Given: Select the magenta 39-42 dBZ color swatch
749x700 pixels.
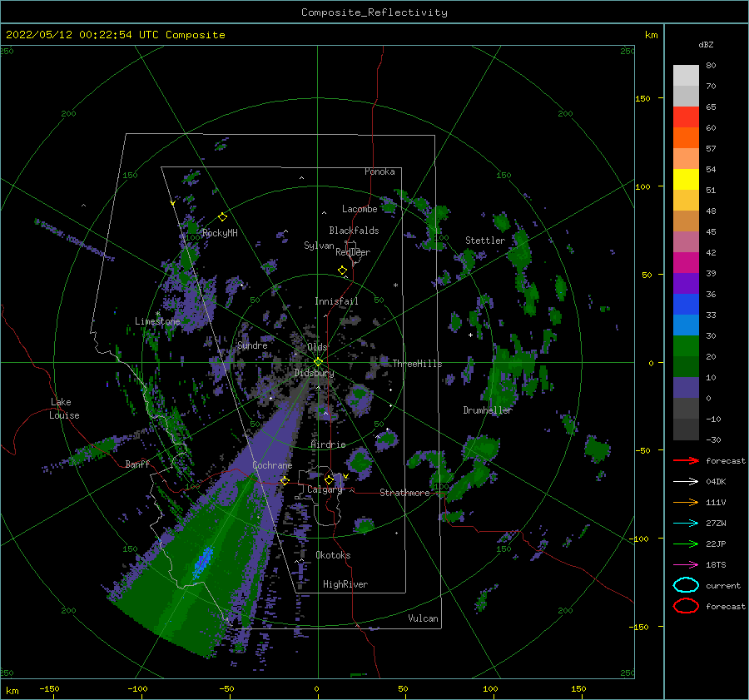Looking at the screenshot, I should click(686, 263).
